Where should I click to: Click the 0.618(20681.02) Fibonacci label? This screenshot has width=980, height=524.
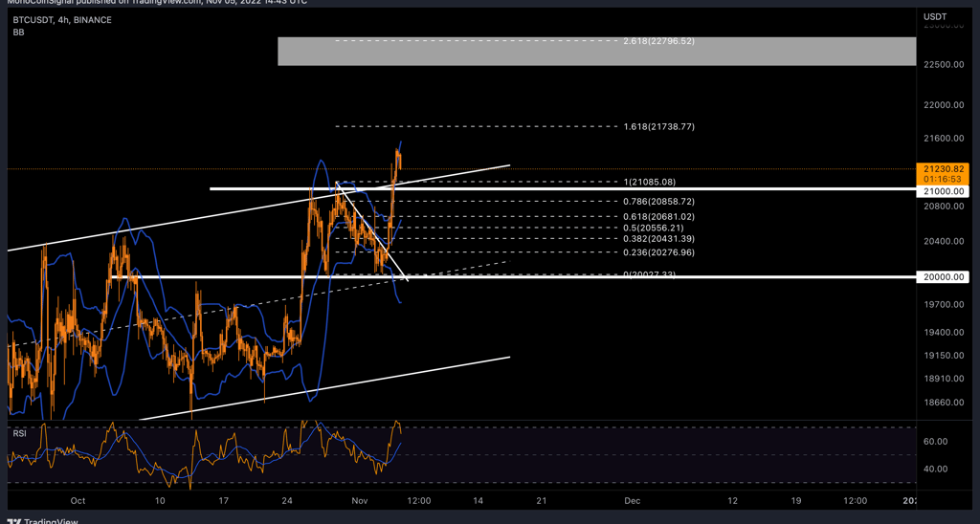658,217
